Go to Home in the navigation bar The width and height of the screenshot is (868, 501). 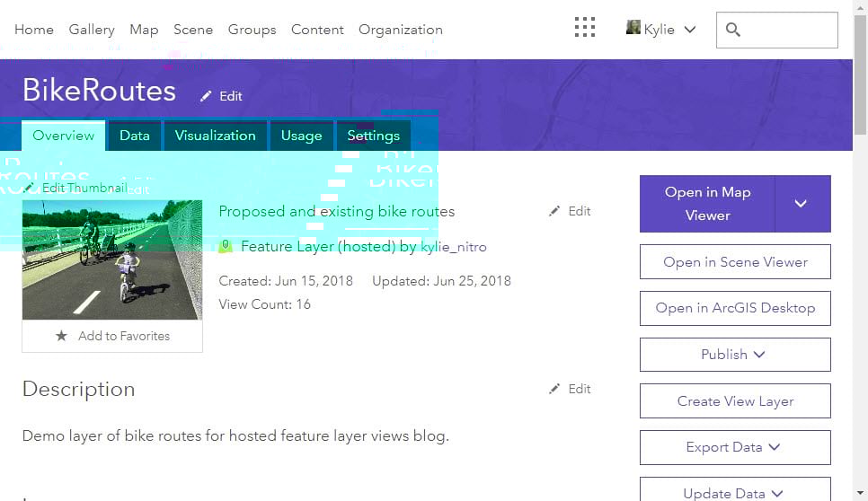pyautogui.click(x=34, y=30)
